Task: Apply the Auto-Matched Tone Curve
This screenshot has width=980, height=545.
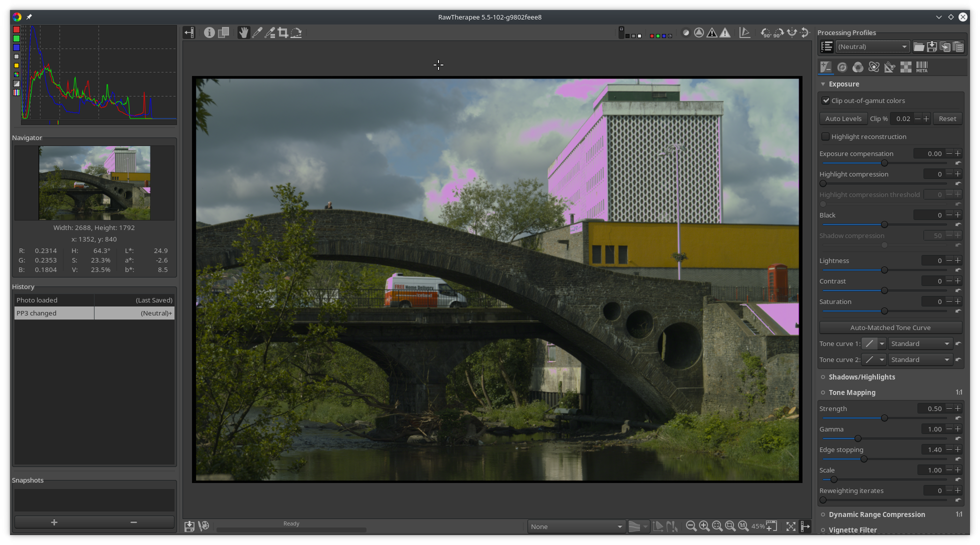Action: click(x=890, y=327)
